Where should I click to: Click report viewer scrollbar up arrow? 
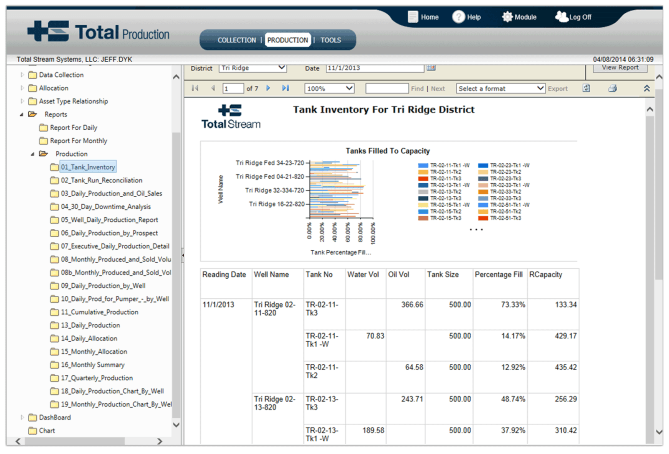649,109
